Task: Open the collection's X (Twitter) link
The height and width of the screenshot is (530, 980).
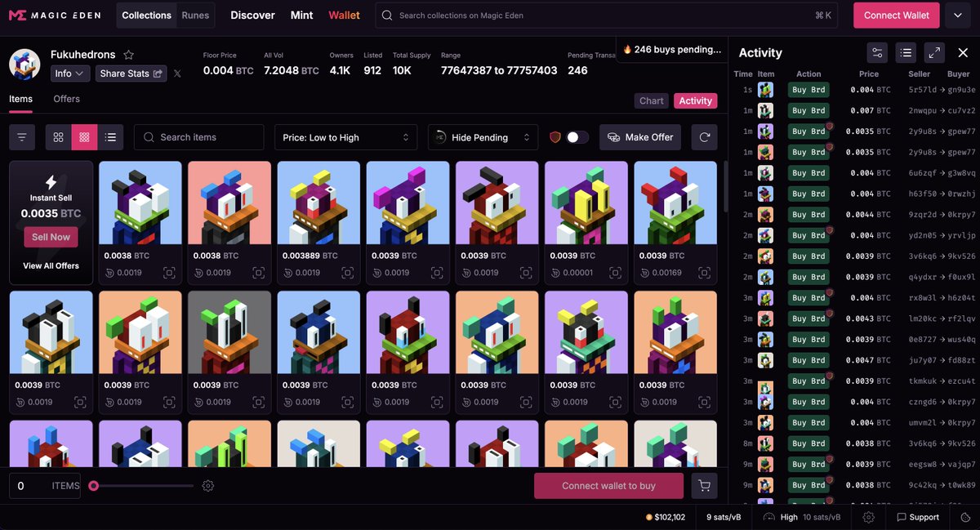Action: 178,73
